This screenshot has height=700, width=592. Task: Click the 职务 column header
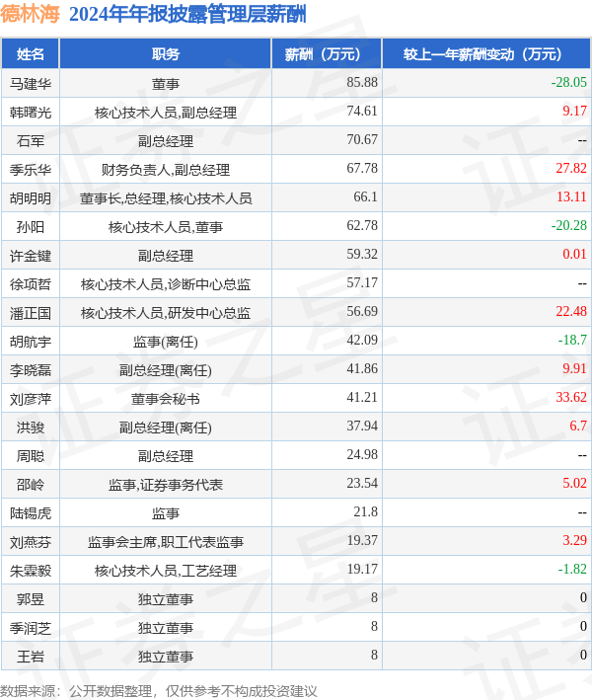[166, 54]
